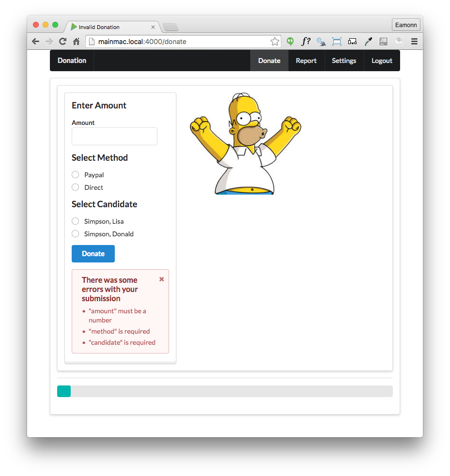Go to the browser home page icon

[76, 42]
